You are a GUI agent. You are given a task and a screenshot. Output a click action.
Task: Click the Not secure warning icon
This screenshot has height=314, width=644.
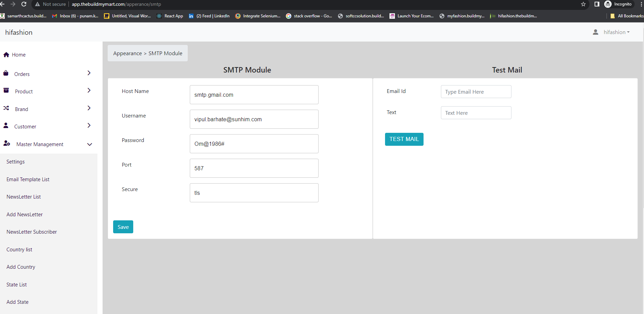tap(37, 4)
